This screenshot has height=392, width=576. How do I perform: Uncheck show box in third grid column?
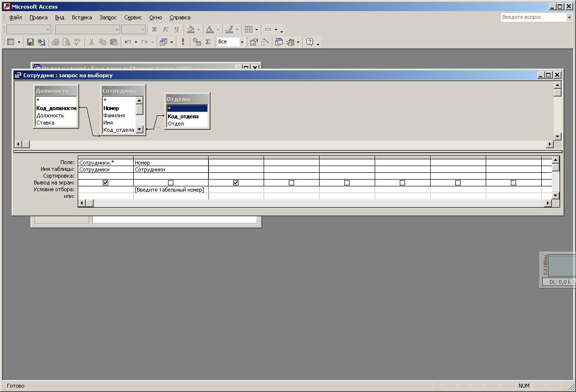tap(236, 182)
